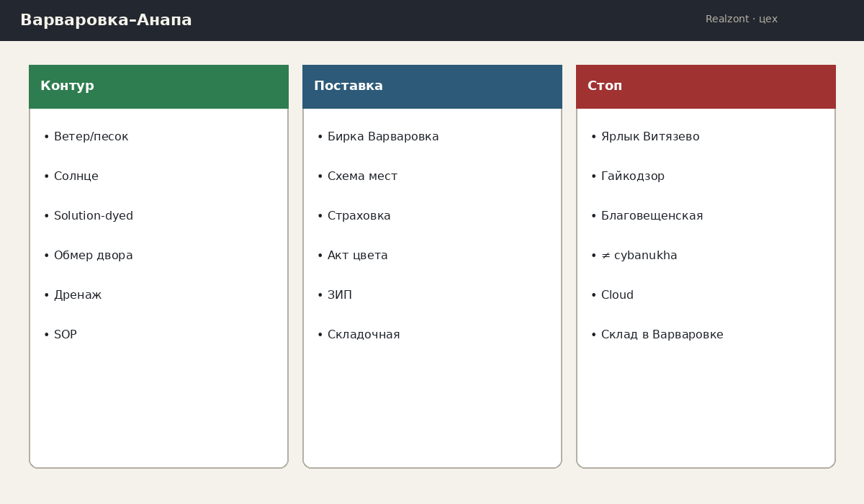Click the Варваровка–Анапа board title
The image size is (864, 504).
pyautogui.click(x=106, y=20)
